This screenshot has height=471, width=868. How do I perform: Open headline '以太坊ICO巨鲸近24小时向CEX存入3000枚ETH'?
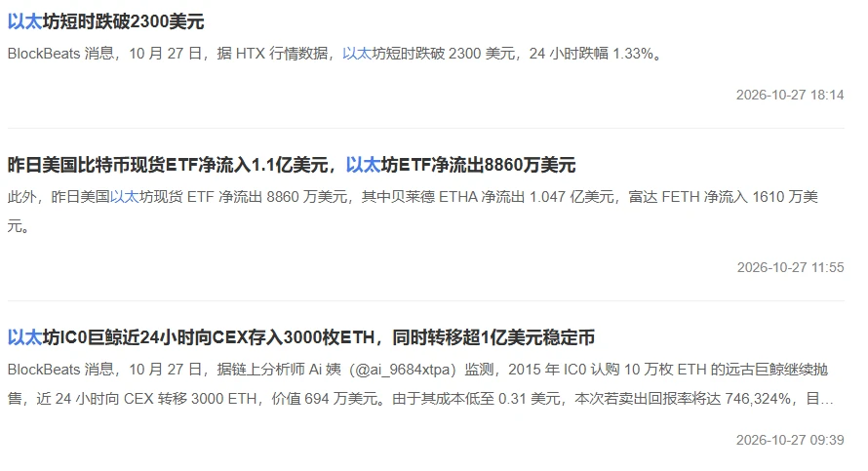pos(301,337)
